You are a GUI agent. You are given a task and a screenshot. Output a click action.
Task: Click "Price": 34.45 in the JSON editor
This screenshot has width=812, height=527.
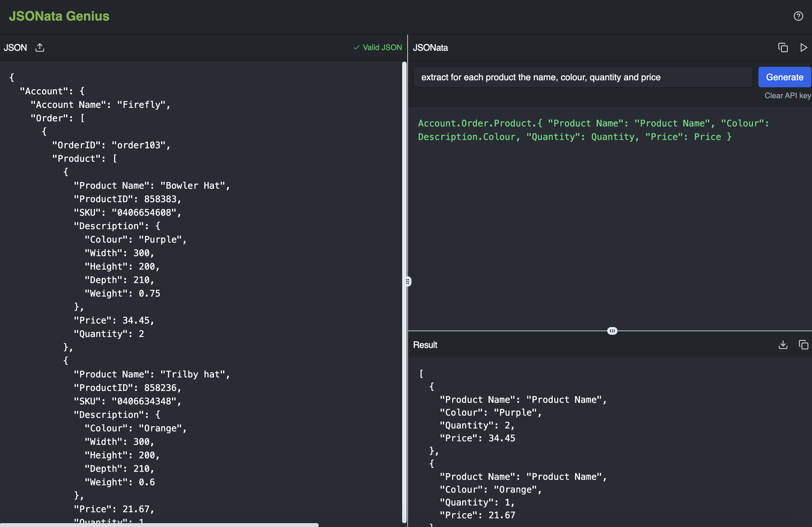114,320
